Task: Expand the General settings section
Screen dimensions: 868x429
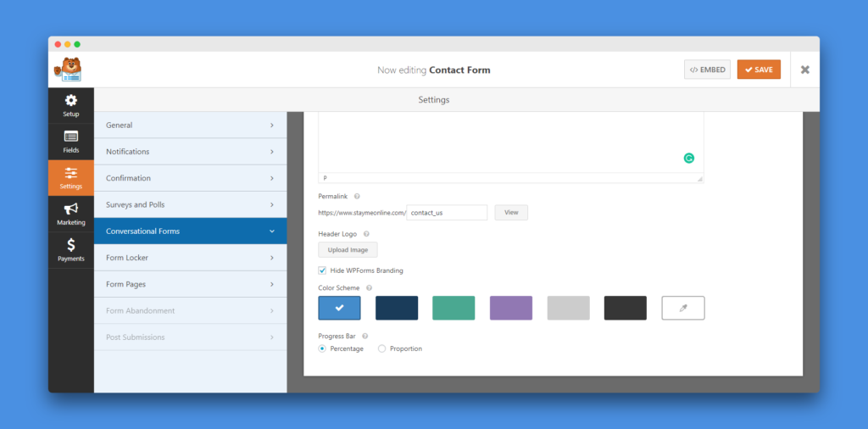Action: click(190, 125)
